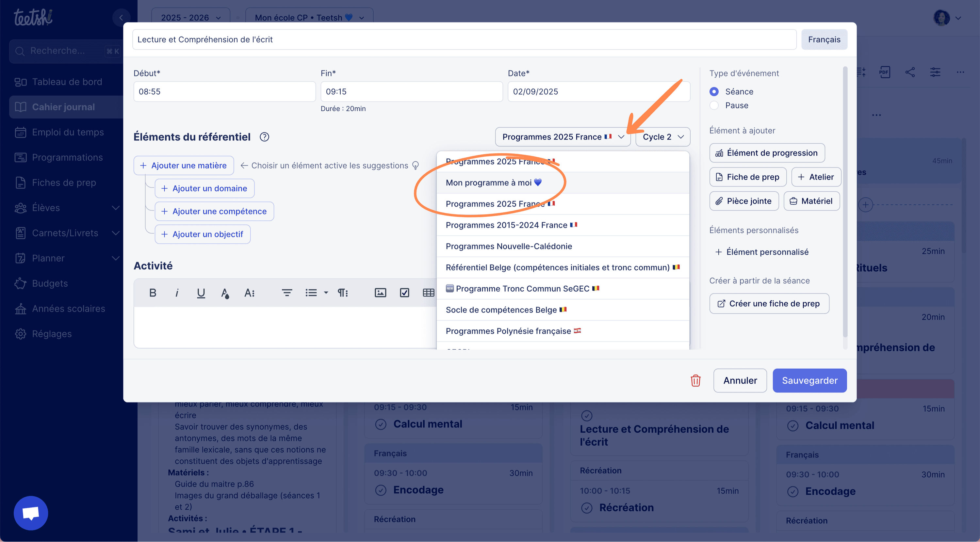Open the paragraph format tool
The width and height of the screenshot is (980, 542).
[342, 293]
